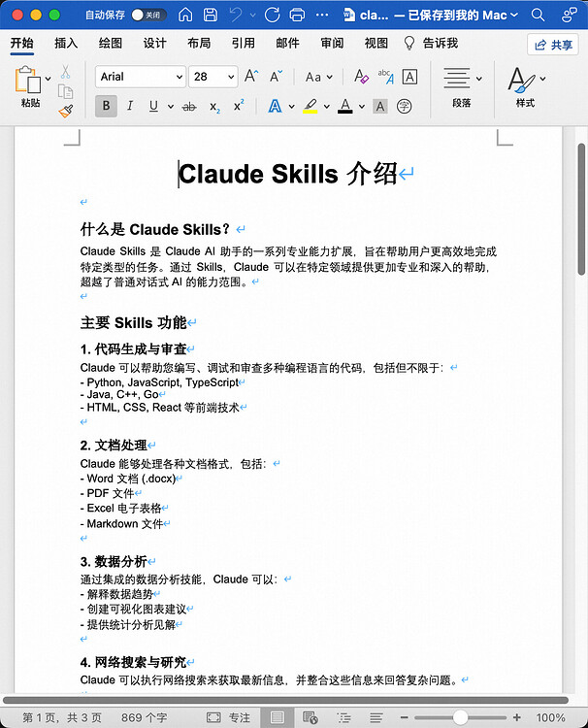This screenshot has height=728, width=588.
Task: Toggle Underline formatting
Action: tap(153, 107)
